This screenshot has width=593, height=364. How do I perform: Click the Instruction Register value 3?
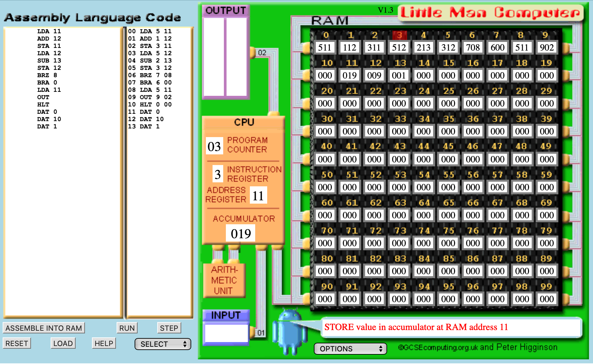point(218,174)
